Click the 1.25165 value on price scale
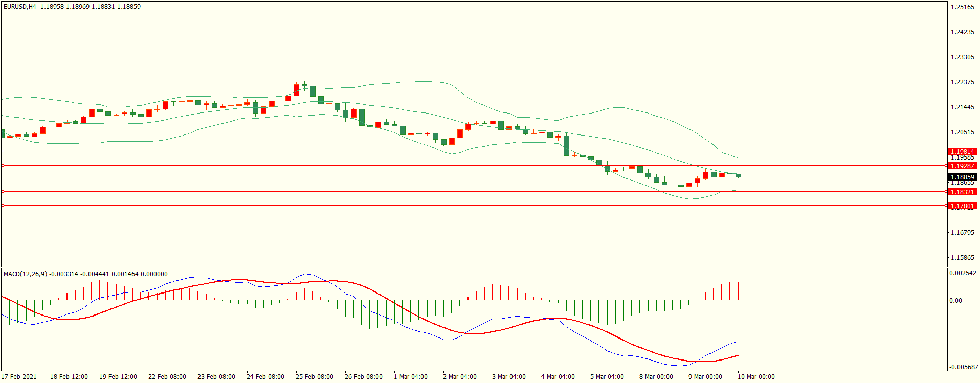 click(x=962, y=7)
